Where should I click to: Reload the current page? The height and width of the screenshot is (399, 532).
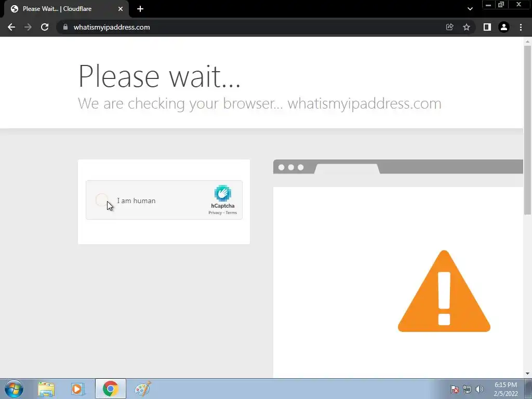coord(45,27)
